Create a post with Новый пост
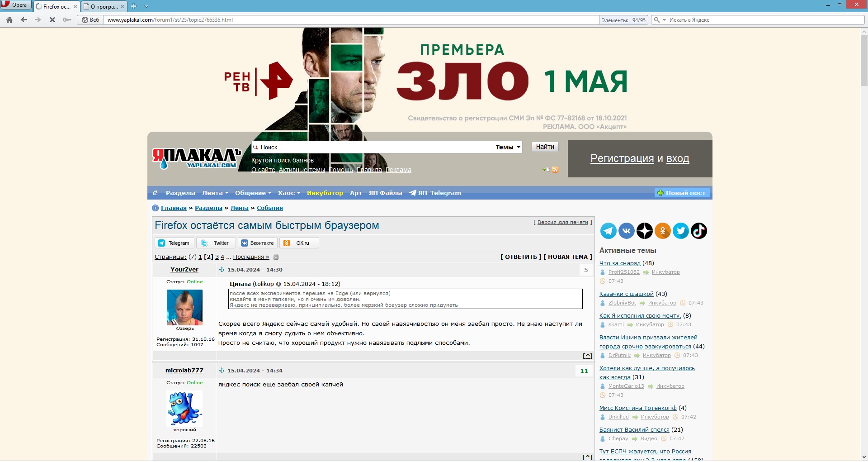 coord(682,193)
